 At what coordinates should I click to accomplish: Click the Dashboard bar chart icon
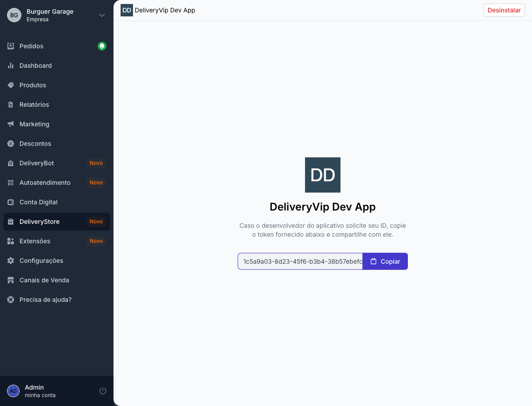tap(11, 66)
